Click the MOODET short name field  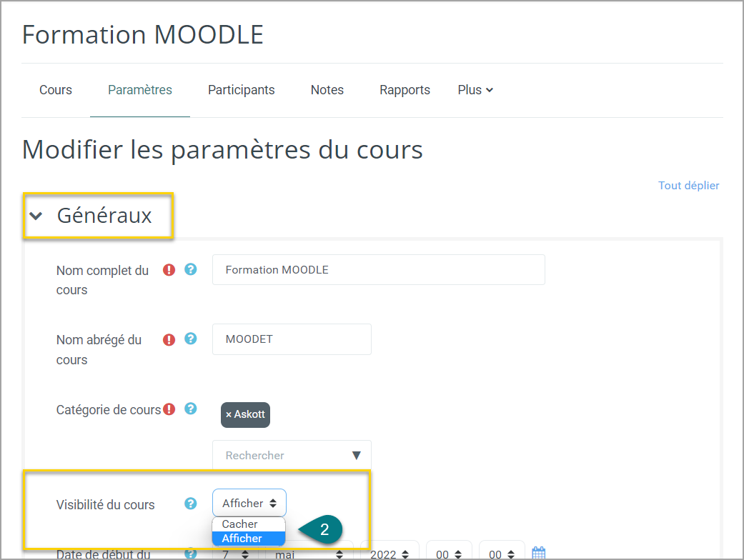pyautogui.click(x=292, y=339)
